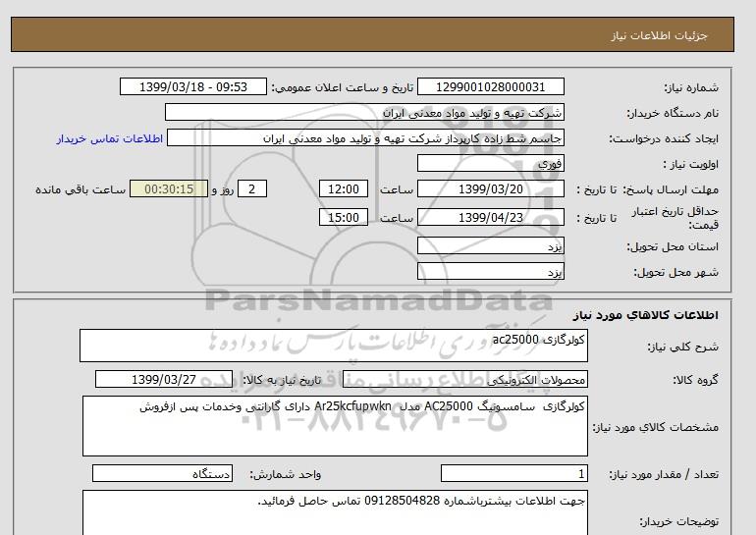Select the شماره نیاز field 1299001028000031
756x535 pixels.
click(x=490, y=87)
